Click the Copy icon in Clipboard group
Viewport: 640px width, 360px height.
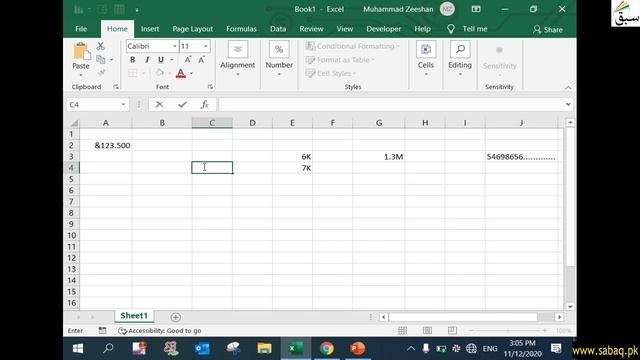(x=100, y=60)
